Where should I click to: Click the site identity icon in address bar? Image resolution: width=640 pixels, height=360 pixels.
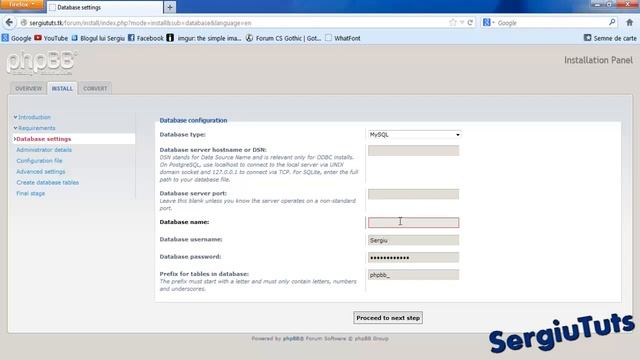(x=23, y=23)
